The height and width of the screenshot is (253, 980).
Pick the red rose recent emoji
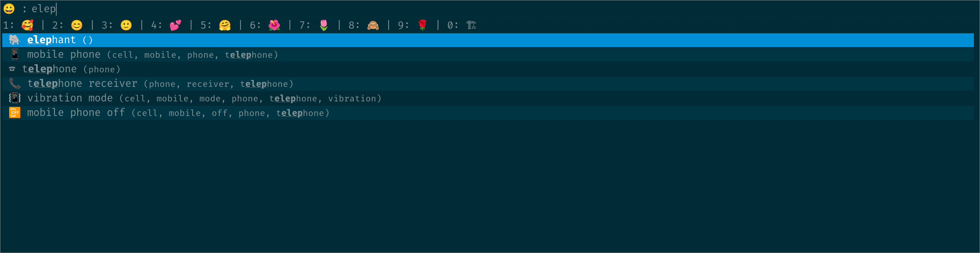point(423,25)
